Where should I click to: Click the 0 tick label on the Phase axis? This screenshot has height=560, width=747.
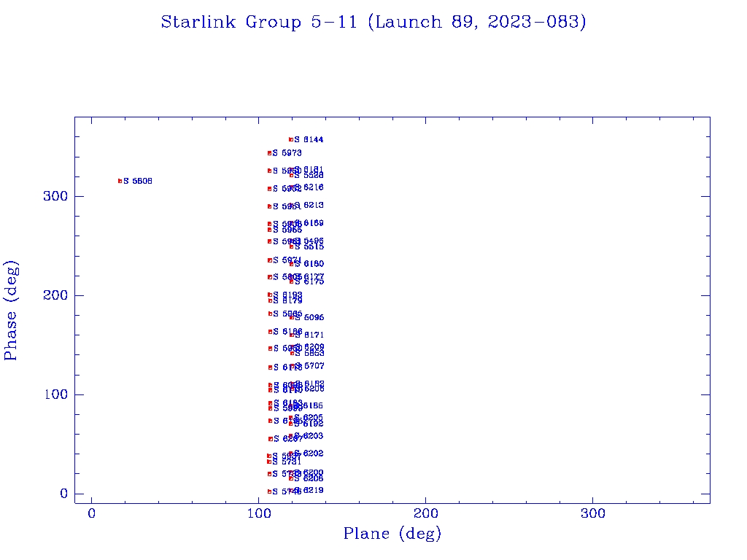64,494
